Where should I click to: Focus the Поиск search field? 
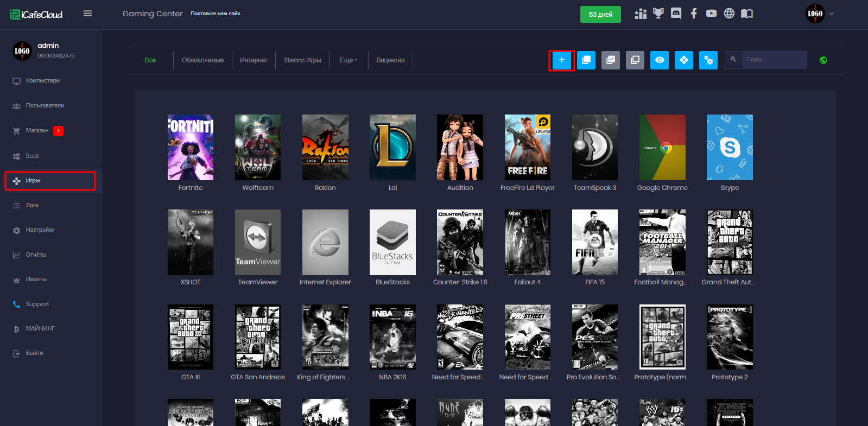[x=775, y=60]
